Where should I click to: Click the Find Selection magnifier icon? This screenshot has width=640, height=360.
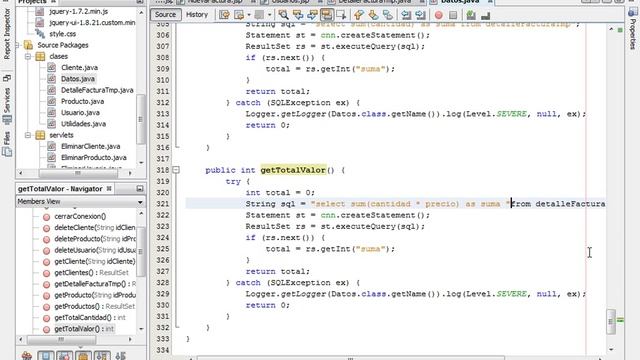[283, 15]
